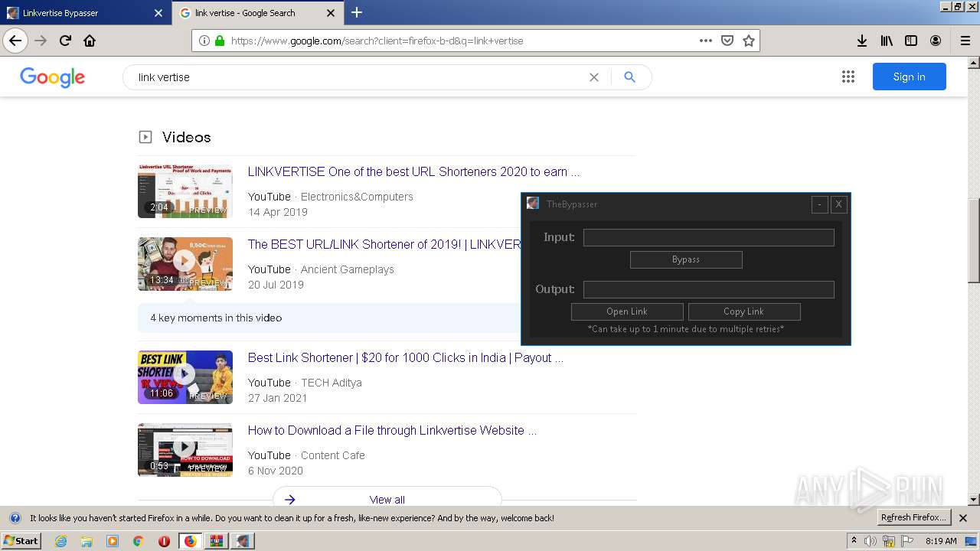This screenshot has height=551, width=980.
Task: Select the link vertise Google Search tab
Action: (x=257, y=13)
